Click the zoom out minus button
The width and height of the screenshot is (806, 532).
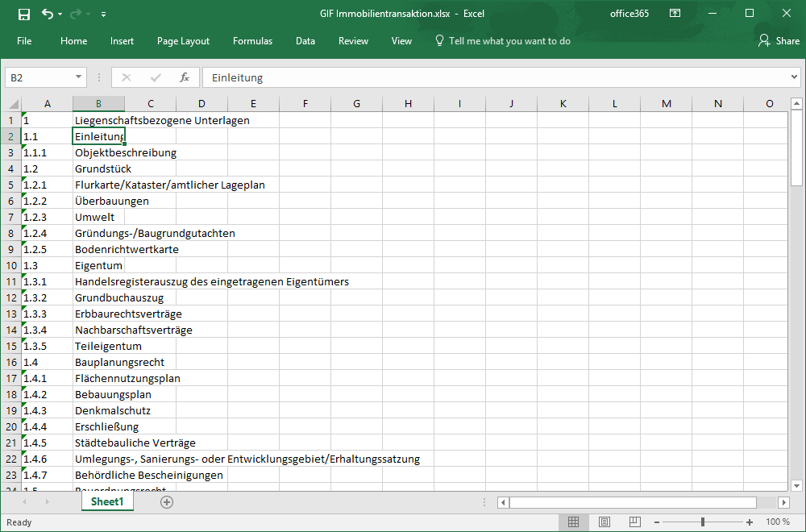point(656,522)
